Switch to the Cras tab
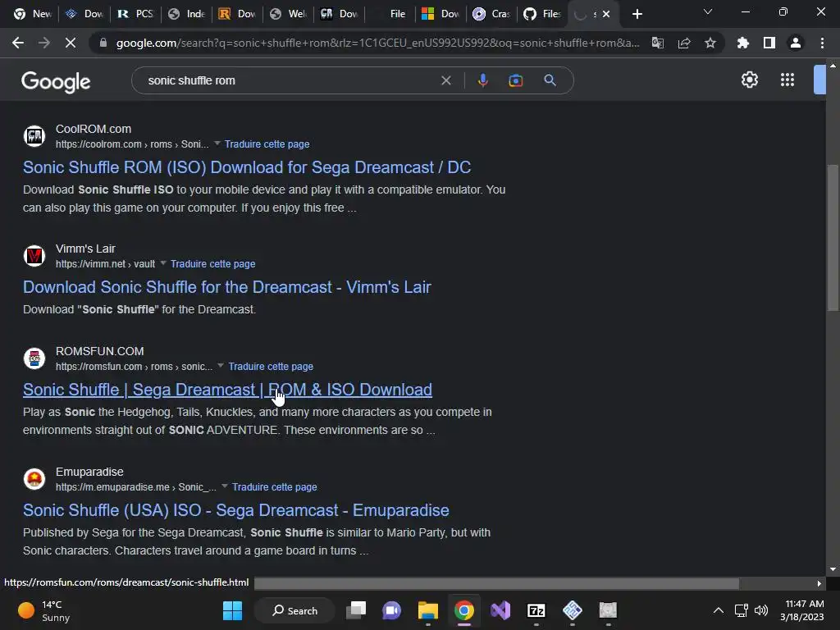This screenshot has width=840, height=630. (x=491, y=14)
